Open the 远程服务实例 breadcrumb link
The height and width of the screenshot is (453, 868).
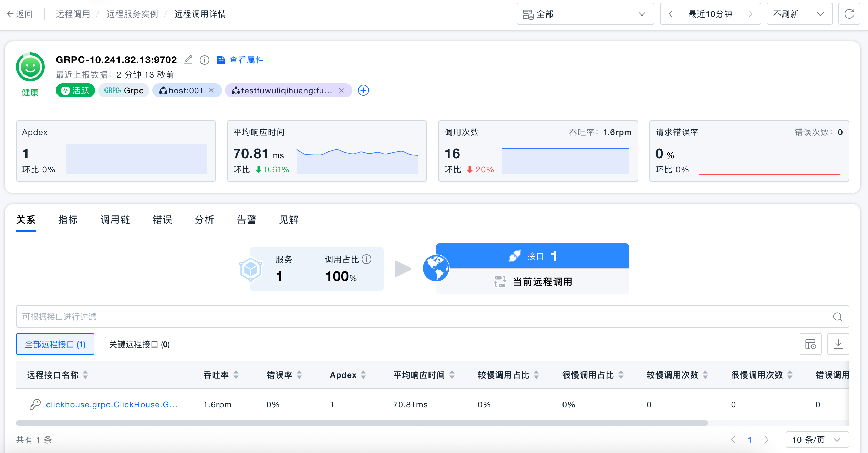click(x=132, y=14)
